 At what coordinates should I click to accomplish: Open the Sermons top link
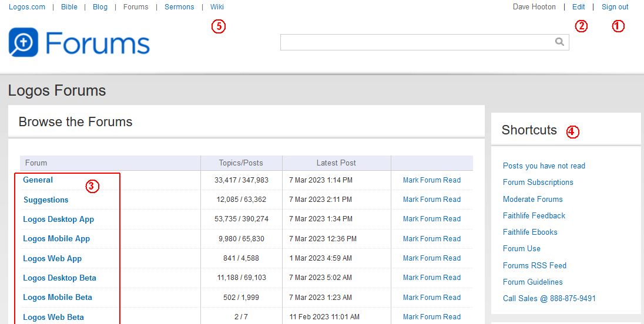point(179,7)
